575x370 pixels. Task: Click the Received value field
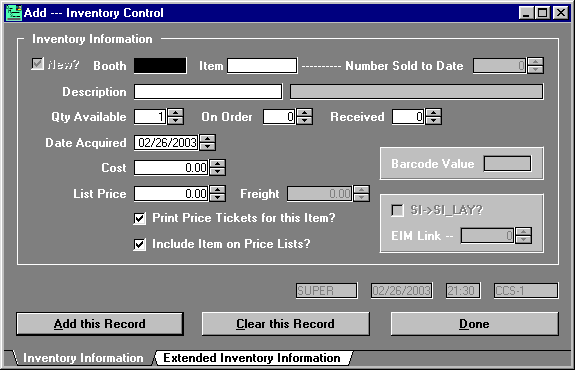coord(408,117)
